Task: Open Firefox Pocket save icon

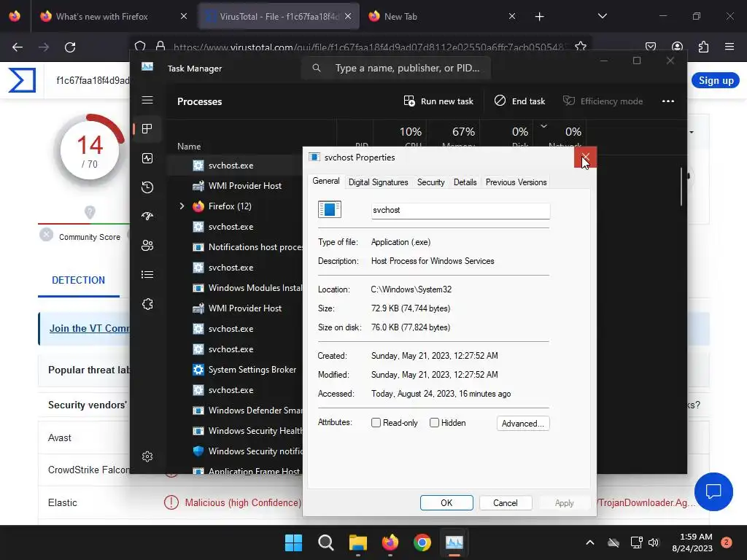Action: click(x=650, y=47)
